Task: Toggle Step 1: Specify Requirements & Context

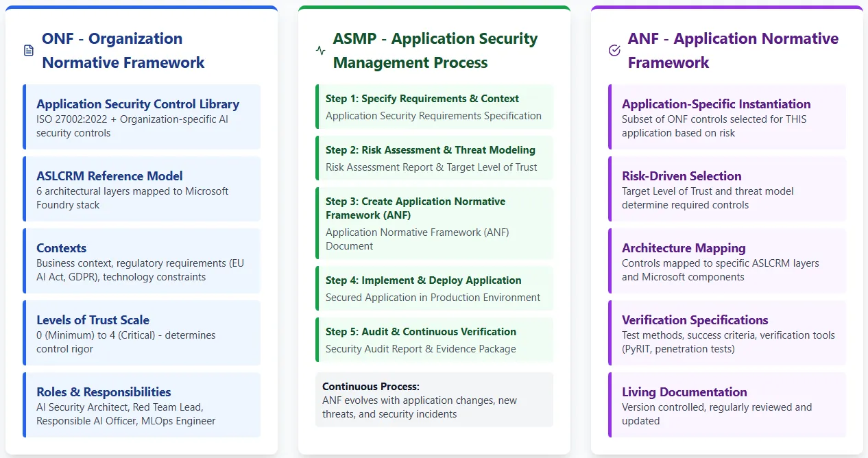Action: [x=434, y=106]
